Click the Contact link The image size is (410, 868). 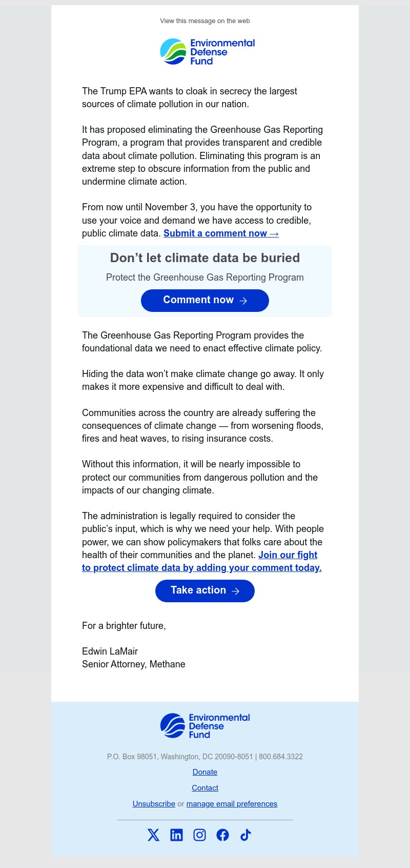(x=204, y=787)
